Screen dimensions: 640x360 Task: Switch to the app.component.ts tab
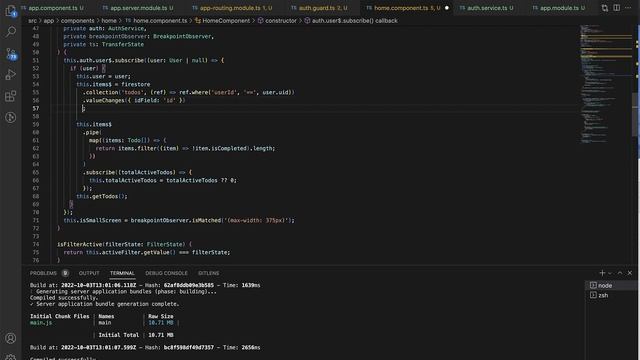(x=52, y=8)
